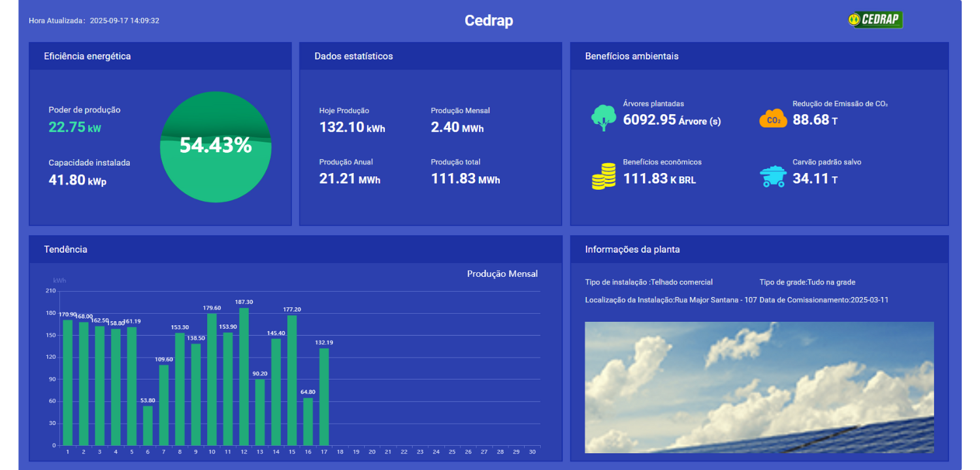The width and height of the screenshot is (980, 470).
Task: Click the day 17 bar showing 132.19
Action: tap(324, 396)
